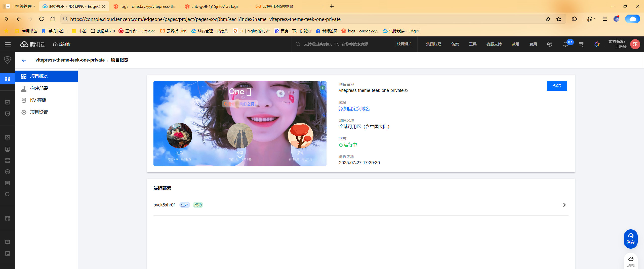Open the 云解析 DNS bookmark
The height and width of the screenshot is (269, 644).
click(174, 31)
